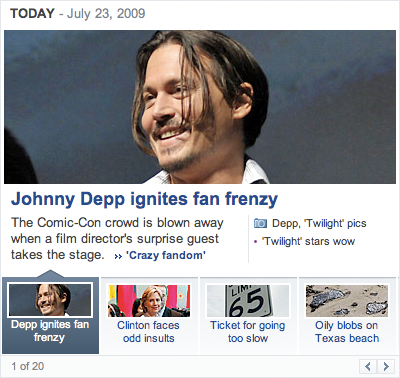400x378 pixels.
Task: Click the Clinton thumbnail image
Action: coord(149,301)
